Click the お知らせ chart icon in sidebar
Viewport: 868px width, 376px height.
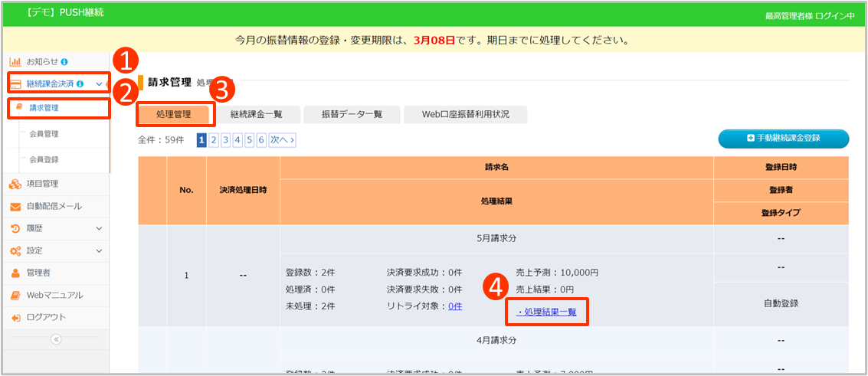click(x=15, y=61)
